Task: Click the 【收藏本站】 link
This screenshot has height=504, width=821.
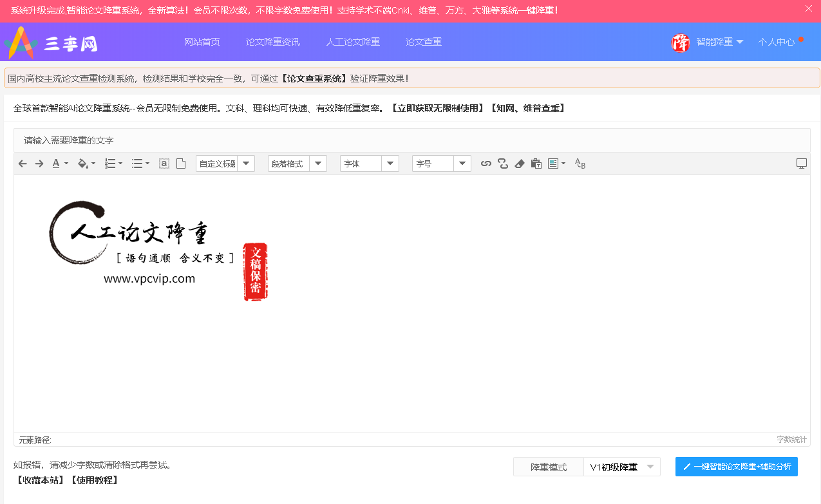Action: pos(41,480)
